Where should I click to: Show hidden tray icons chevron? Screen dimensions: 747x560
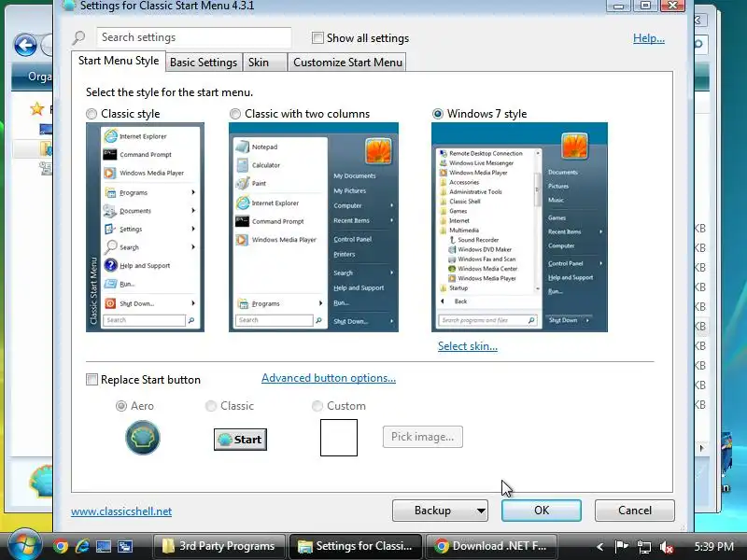point(599,547)
